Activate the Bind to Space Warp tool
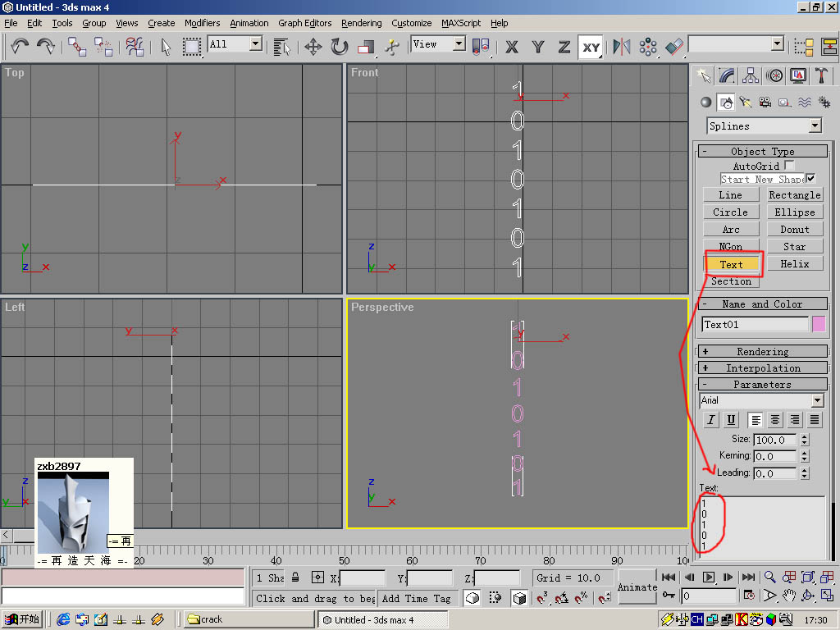 (135, 47)
